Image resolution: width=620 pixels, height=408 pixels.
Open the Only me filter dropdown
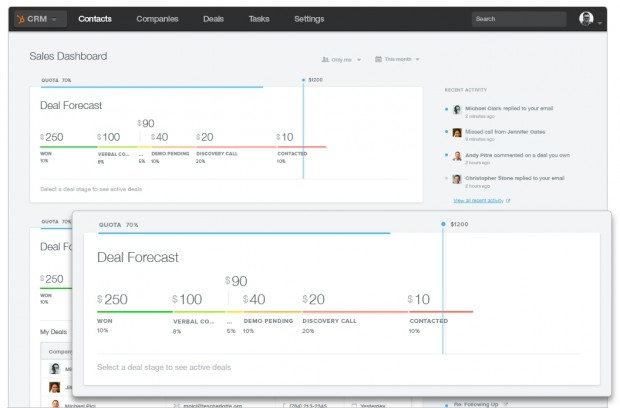pyautogui.click(x=341, y=60)
